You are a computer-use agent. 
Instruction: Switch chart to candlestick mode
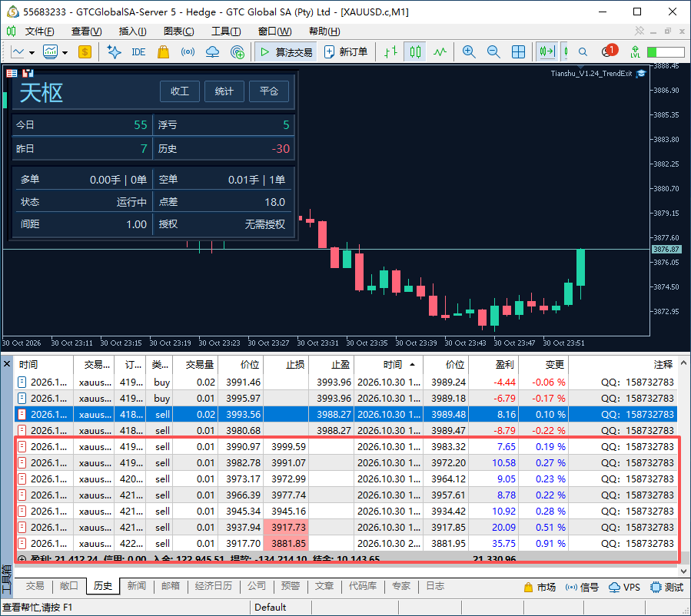tap(415, 52)
